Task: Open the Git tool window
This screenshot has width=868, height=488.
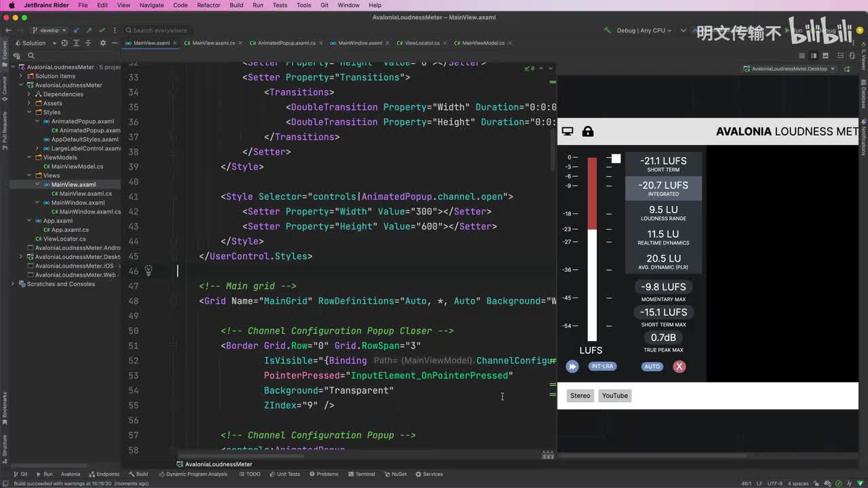Action: 20,474
